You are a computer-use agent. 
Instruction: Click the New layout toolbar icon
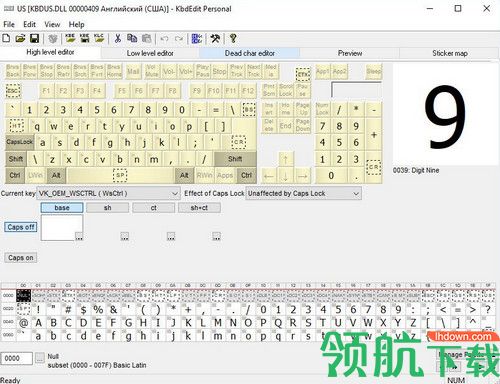[6, 38]
